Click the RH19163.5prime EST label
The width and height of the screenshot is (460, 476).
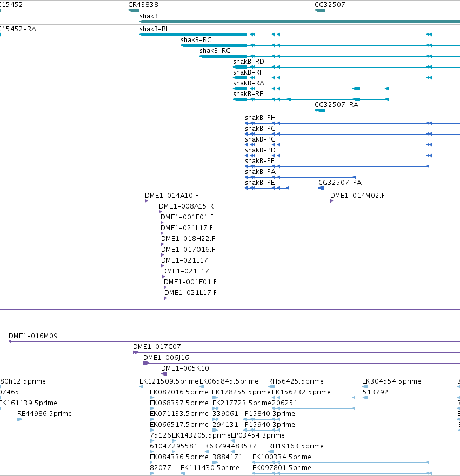[x=296, y=446]
